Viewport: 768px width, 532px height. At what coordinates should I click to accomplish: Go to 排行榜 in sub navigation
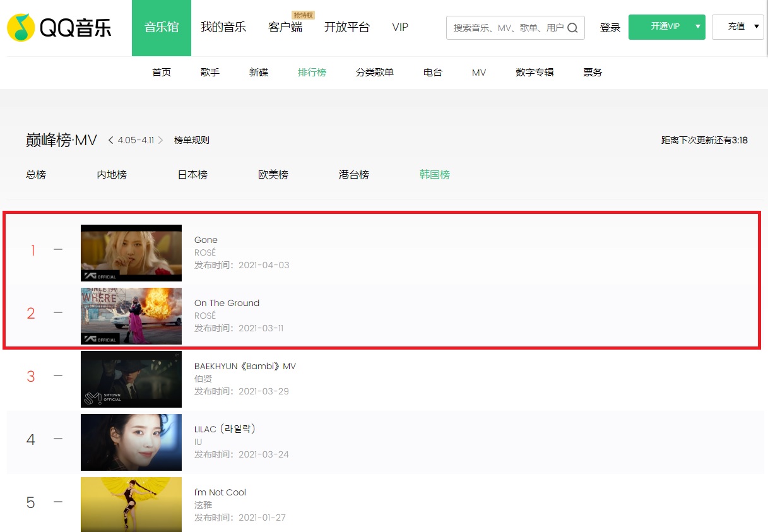(312, 73)
